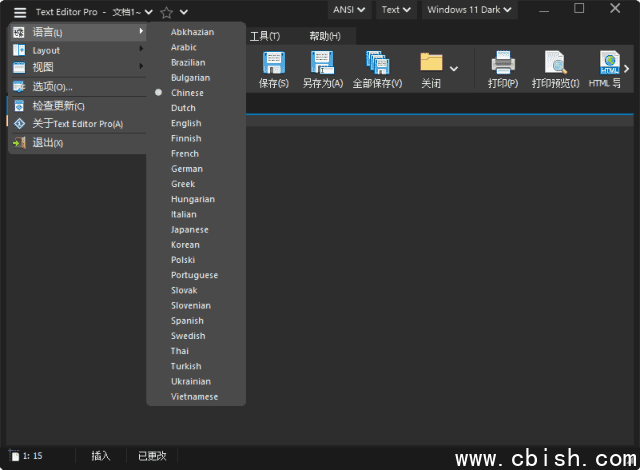Click 退出(X) to exit the program
Viewport: 640px width, 470px height.
coord(48,143)
